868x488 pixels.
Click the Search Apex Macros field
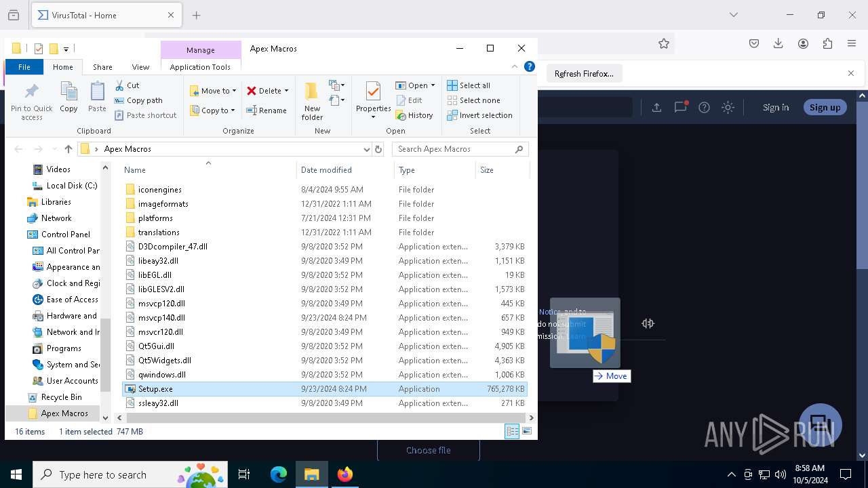(x=460, y=149)
